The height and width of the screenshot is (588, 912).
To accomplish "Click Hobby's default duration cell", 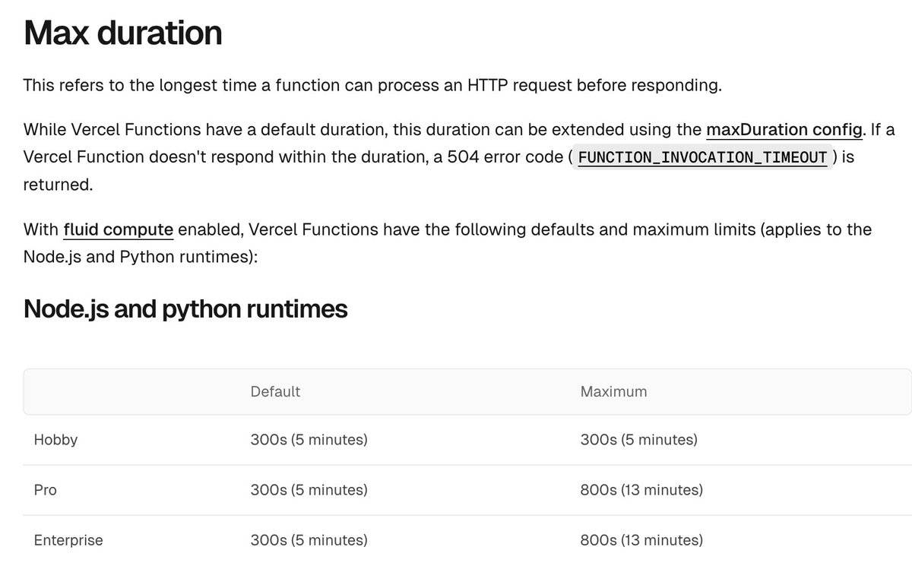I will 309,440.
